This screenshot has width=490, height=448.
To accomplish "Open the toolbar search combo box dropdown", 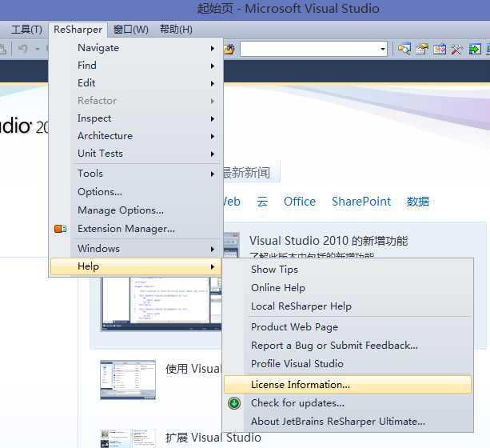I will [x=383, y=49].
